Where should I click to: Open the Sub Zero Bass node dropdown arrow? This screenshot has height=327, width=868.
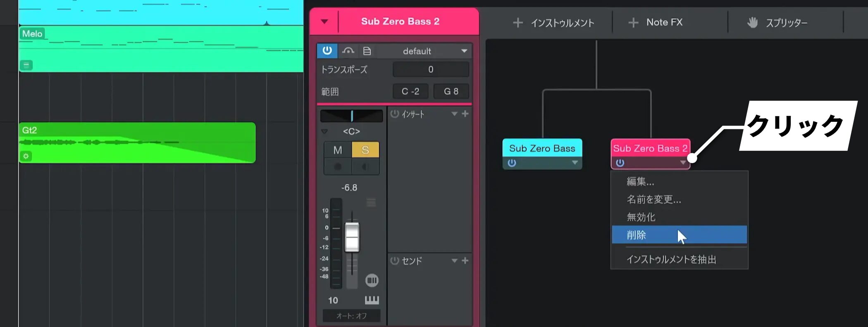575,163
